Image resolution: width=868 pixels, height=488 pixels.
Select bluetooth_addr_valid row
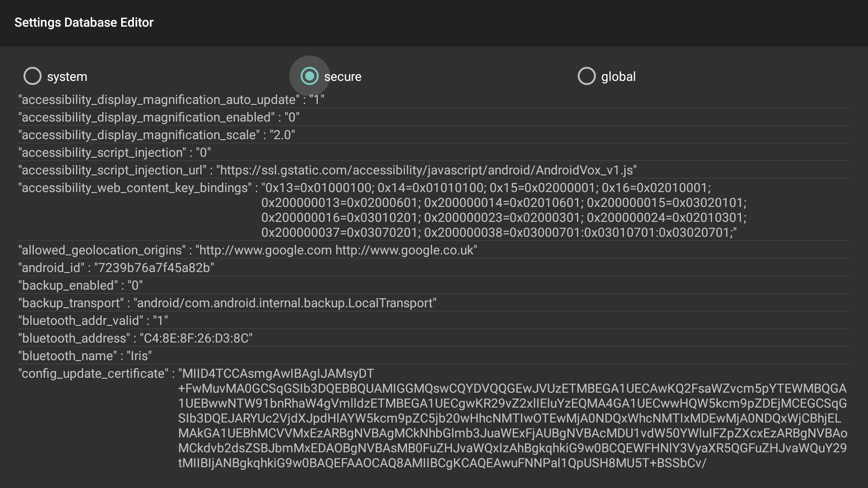click(93, 321)
